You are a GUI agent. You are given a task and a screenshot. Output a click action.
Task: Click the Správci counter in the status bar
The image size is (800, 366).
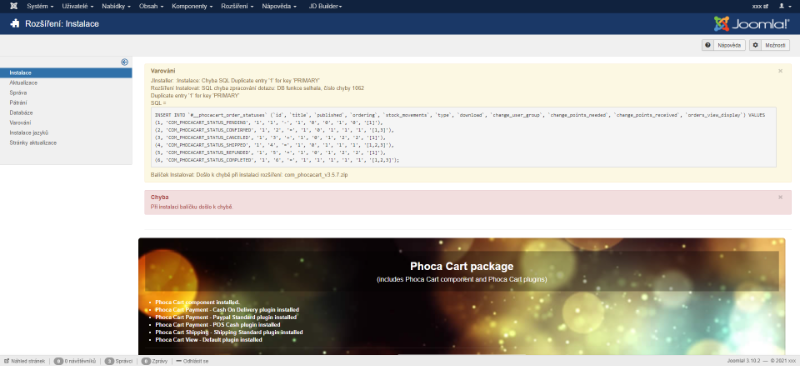click(x=118, y=361)
